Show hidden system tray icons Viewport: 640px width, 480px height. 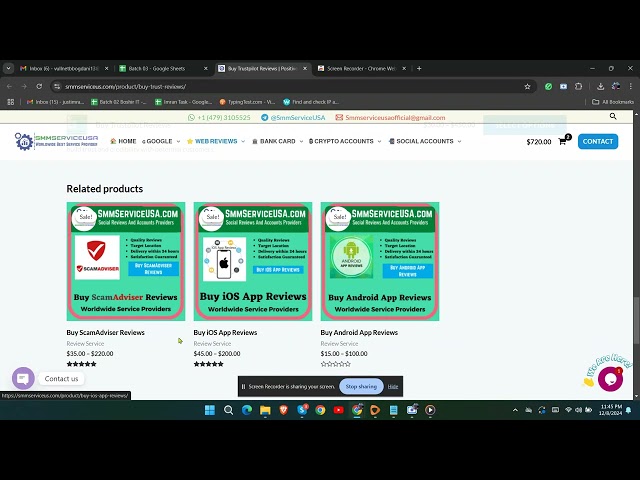[x=515, y=410]
